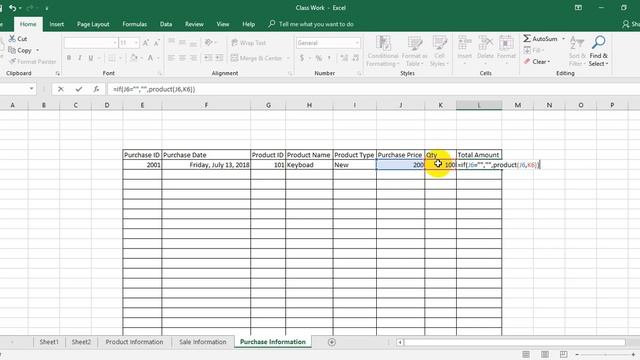Image resolution: width=640 pixels, height=360 pixels.
Task: Open Data ribbon tab
Action: pos(166,24)
